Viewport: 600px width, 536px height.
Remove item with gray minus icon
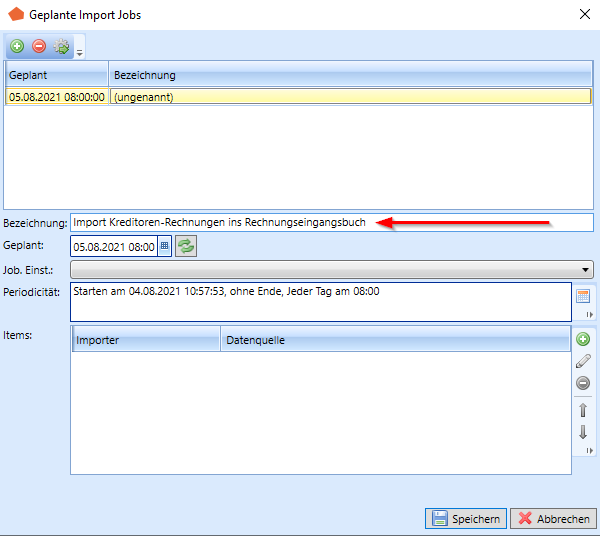click(583, 383)
